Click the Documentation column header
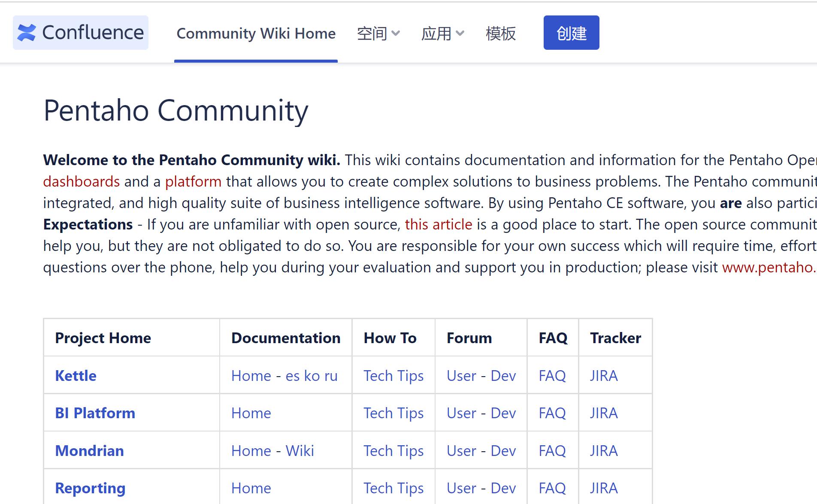817x504 pixels. click(x=286, y=338)
